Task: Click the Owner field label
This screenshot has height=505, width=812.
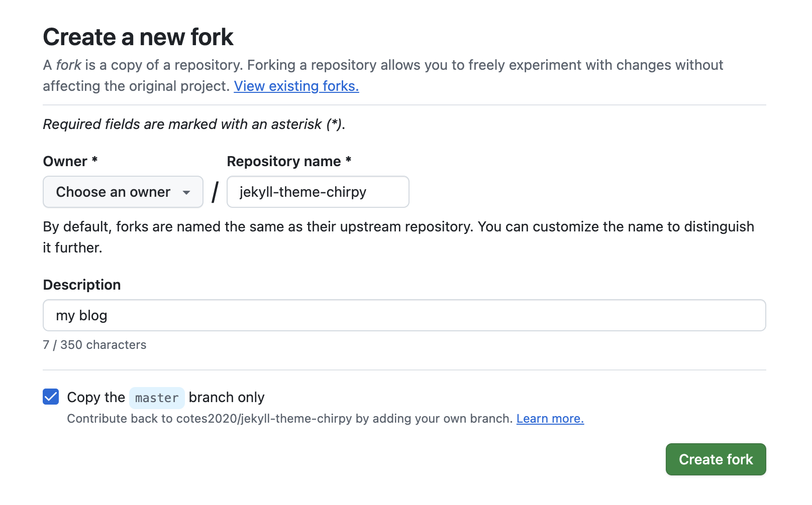Action: [65, 162]
